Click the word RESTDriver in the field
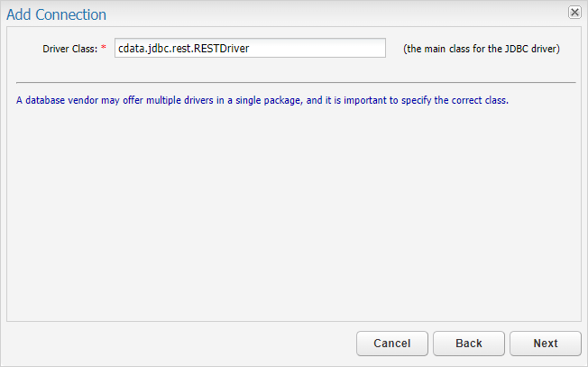This screenshot has width=588, height=367. 222,49
